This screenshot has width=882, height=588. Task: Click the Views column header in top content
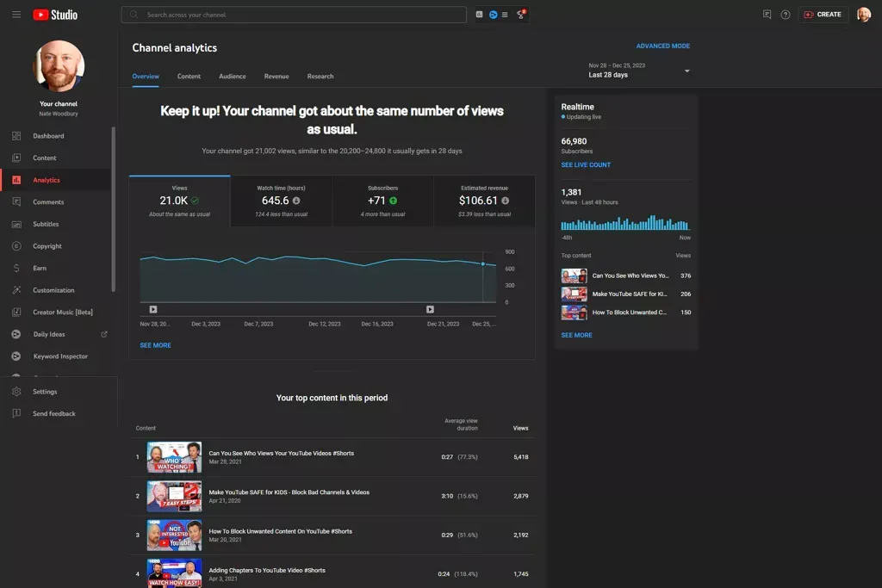pyautogui.click(x=520, y=429)
